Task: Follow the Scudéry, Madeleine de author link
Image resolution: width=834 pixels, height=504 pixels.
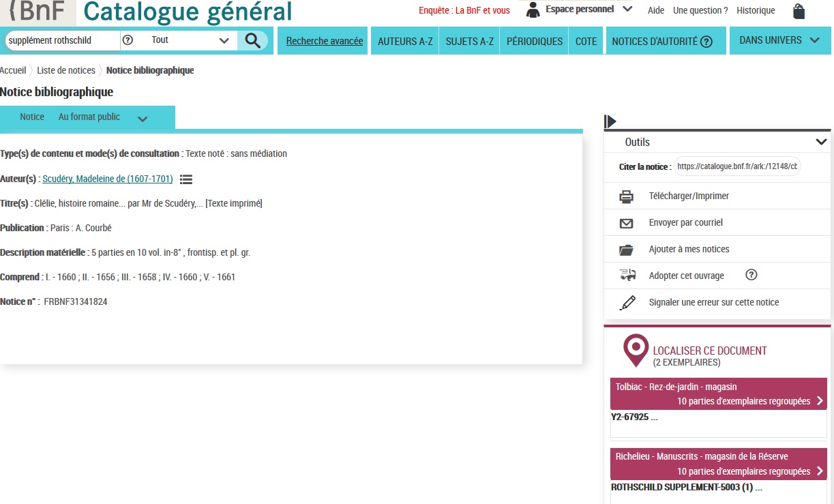Action: (108, 179)
